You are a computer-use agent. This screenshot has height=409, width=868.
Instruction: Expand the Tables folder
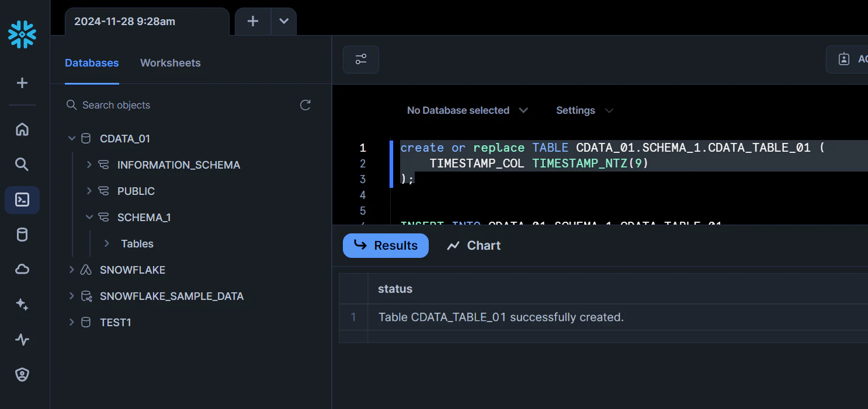tap(107, 244)
